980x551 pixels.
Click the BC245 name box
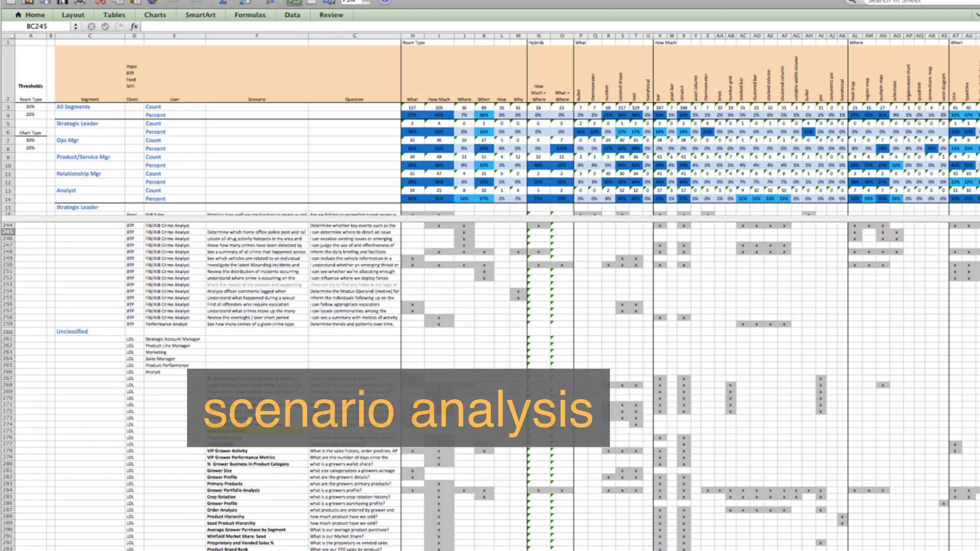[37, 26]
